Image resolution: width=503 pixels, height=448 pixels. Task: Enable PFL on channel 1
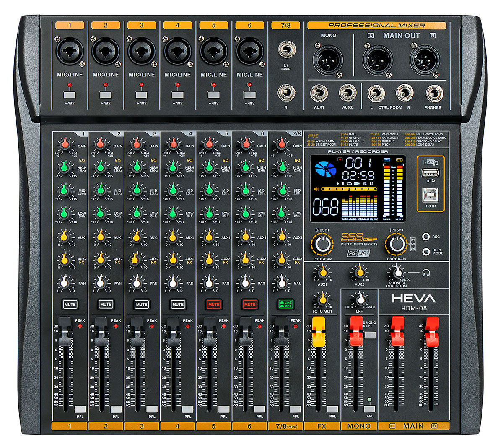pos(80,409)
